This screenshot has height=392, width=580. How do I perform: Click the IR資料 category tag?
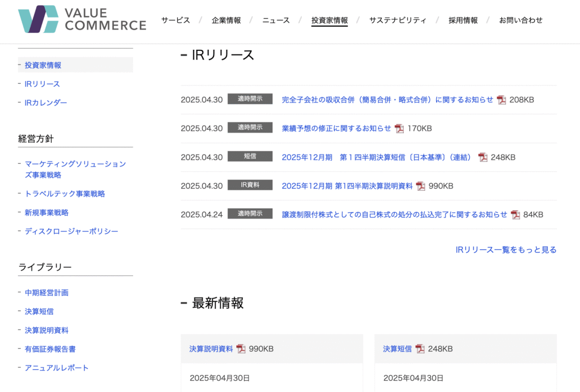[x=250, y=185]
